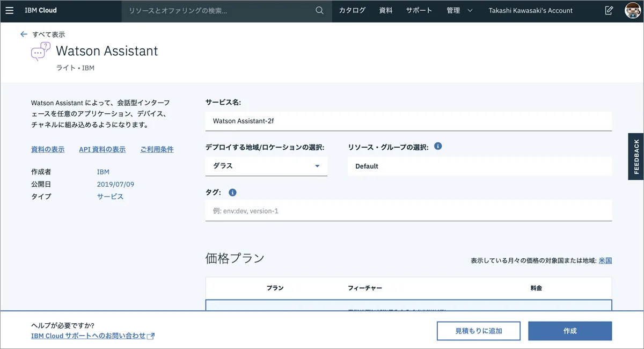Image resolution: width=644 pixels, height=349 pixels.
Task: Click external link icon beside IBM Cloud support
Action: tap(151, 336)
